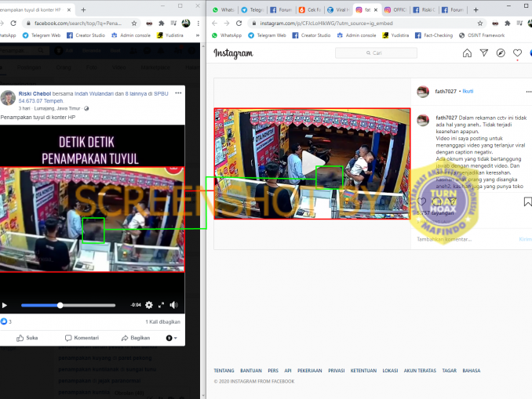Close the Penampakan tuyul Facebook tab
The height and width of the screenshot is (399, 532).
pos(69,10)
